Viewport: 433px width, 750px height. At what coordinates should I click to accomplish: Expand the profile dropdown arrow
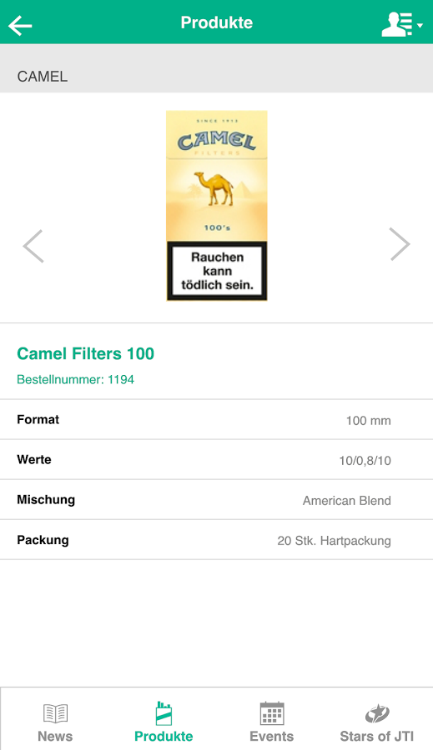[420, 25]
